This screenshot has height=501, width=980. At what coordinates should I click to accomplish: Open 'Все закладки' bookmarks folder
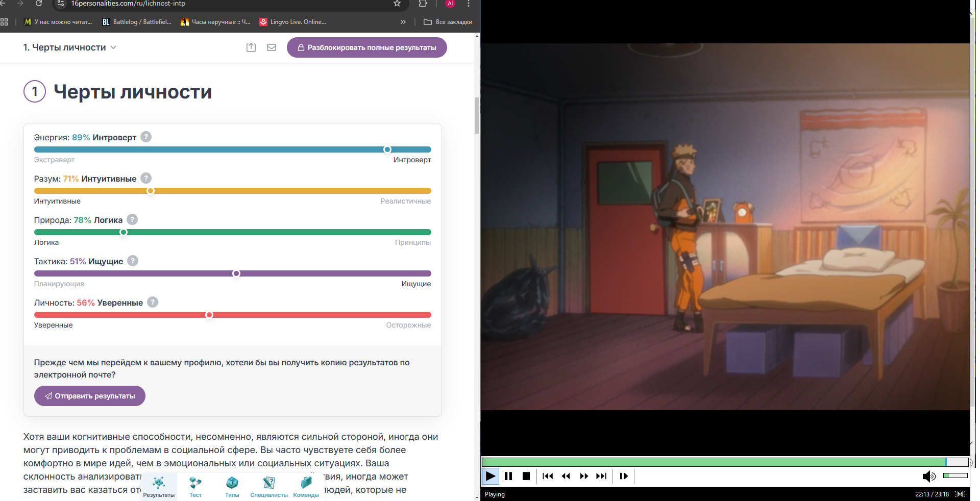(x=448, y=22)
